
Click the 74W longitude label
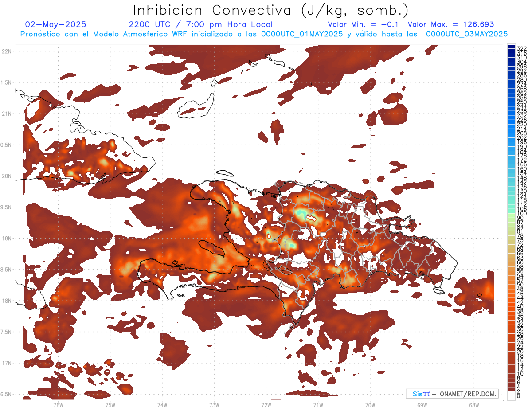click(x=162, y=405)
